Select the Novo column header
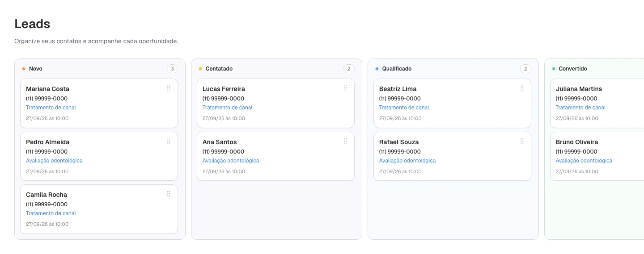Screen dimensions: 644x254 (36, 69)
